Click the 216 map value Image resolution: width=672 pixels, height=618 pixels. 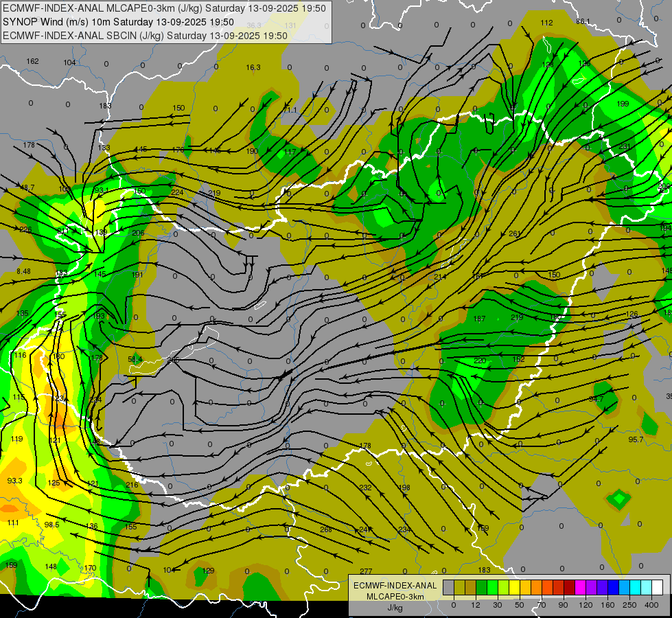click(x=132, y=485)
